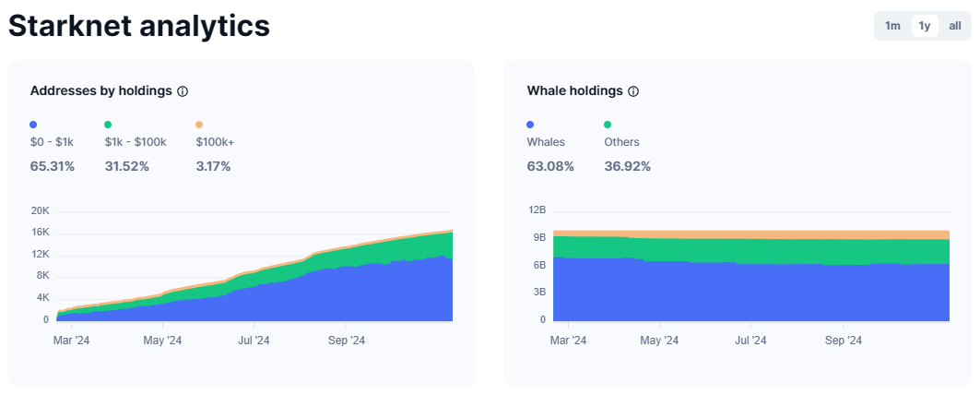Click the 65.31% value

click(53, 166)
